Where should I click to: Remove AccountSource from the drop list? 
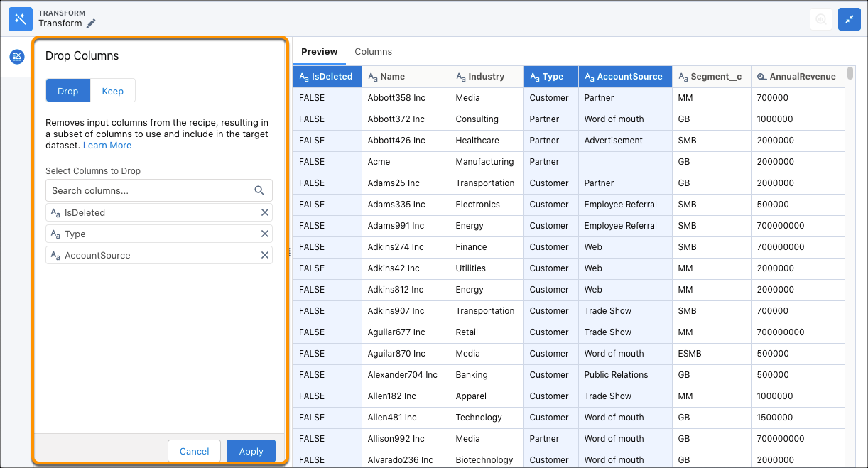265,256
